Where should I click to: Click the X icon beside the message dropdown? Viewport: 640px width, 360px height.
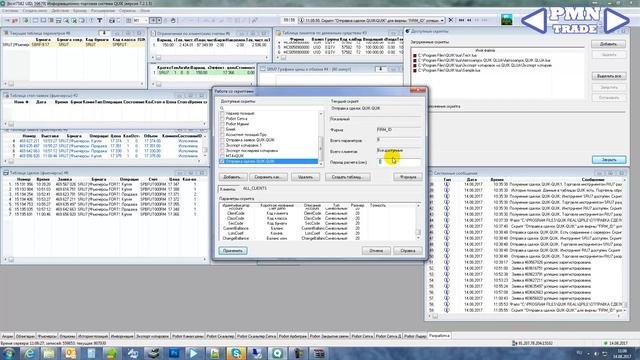[451, 20]
